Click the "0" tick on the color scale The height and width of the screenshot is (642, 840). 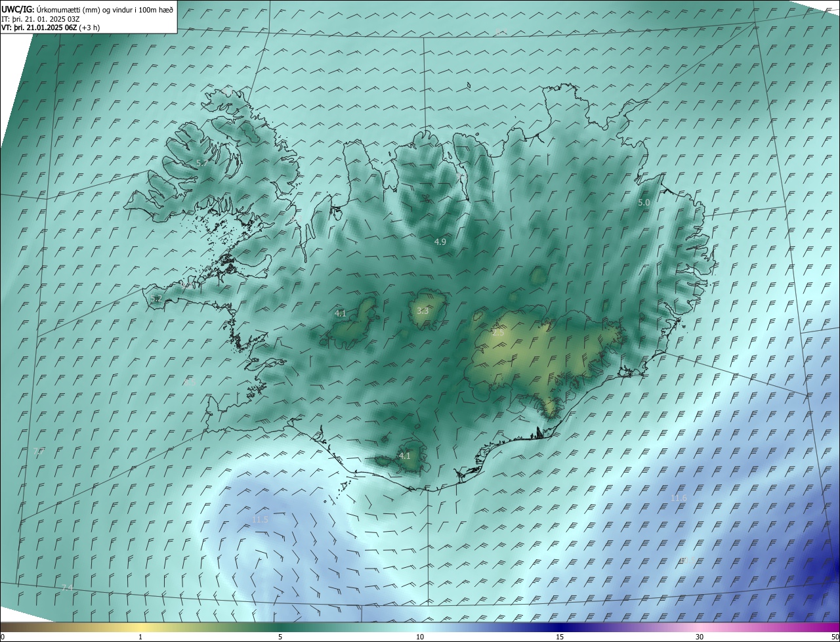point(3,637)
